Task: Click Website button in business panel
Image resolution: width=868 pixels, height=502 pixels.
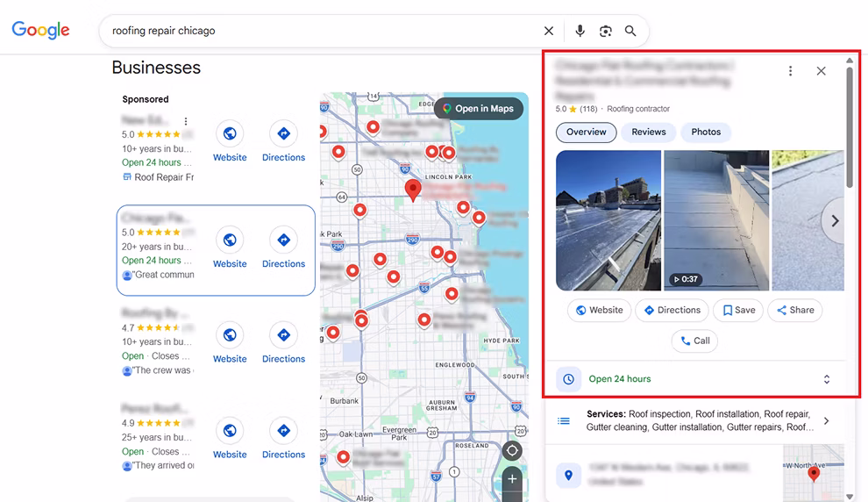Action: click(x=599, y=311)
